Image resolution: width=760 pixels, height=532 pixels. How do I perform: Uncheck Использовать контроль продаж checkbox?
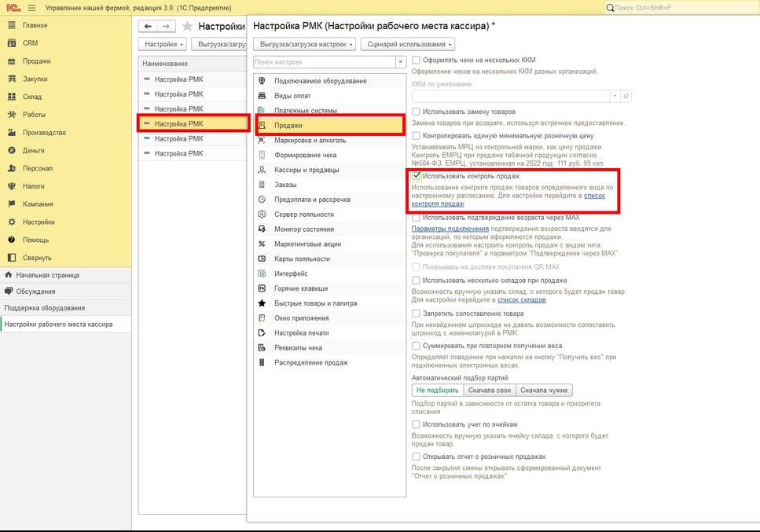(416, 176)
